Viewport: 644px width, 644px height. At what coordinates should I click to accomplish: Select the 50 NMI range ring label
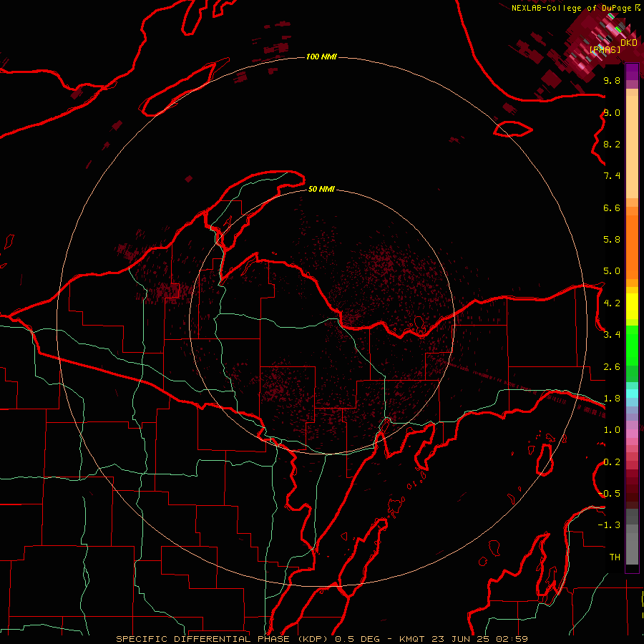(321, 189)
